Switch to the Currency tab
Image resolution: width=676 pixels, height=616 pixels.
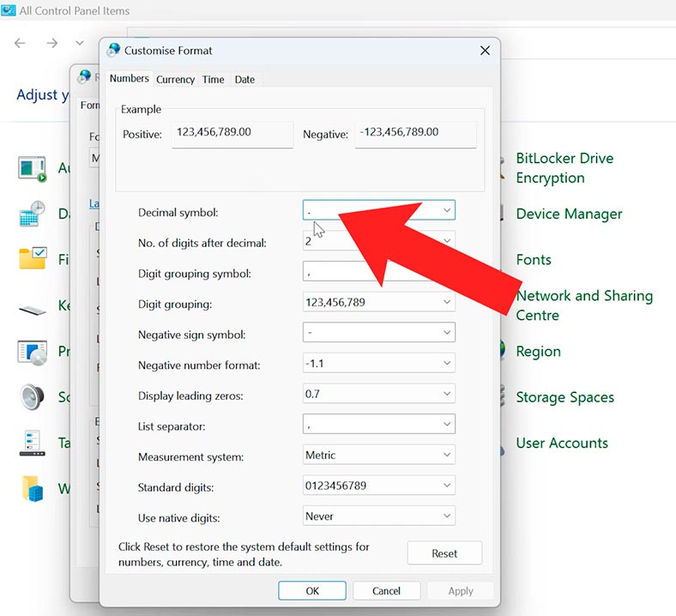click(x=176, y=79)
